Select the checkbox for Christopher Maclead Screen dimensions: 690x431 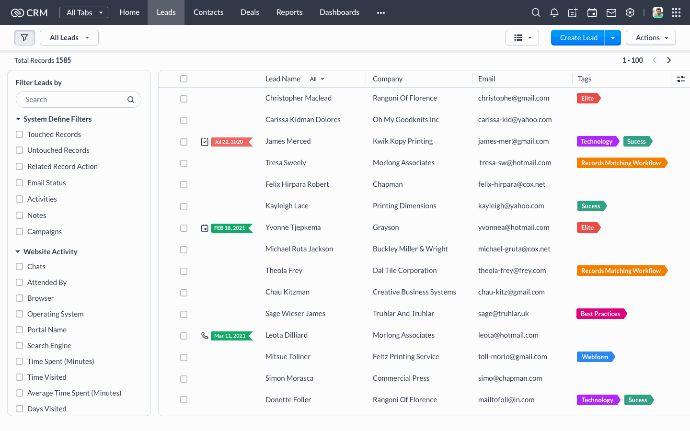183,98
